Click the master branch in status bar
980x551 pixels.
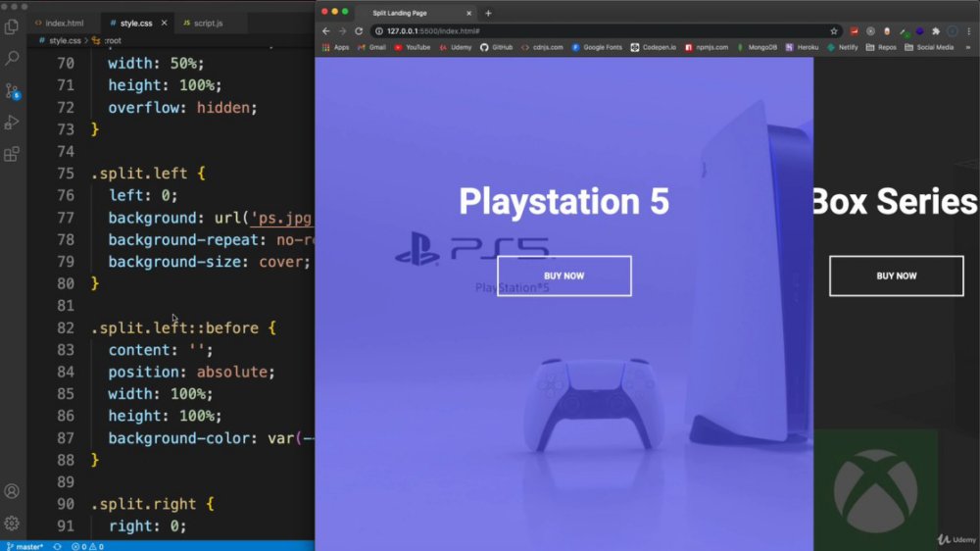point(25,547)
